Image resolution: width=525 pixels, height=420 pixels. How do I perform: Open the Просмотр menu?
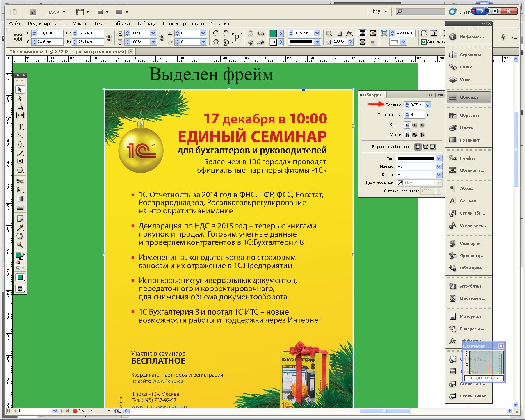174,24
